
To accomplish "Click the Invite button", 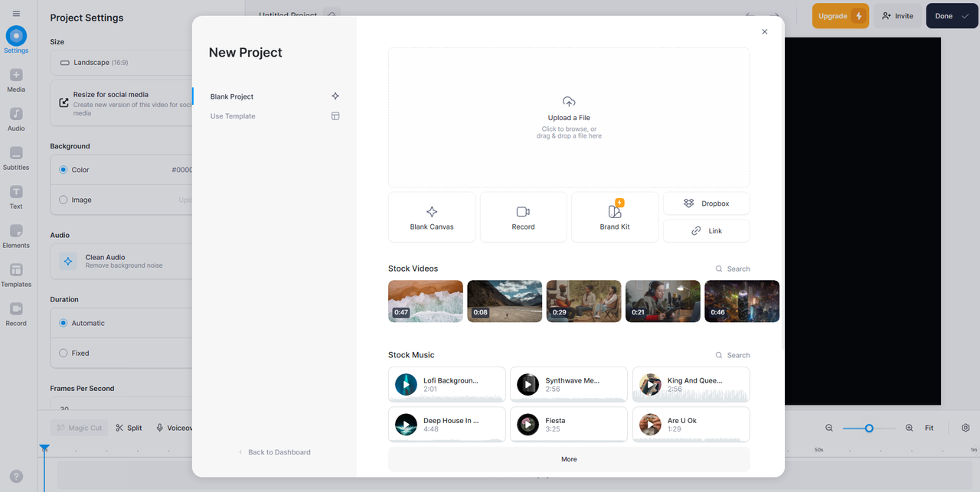I will tap(897, 16).
